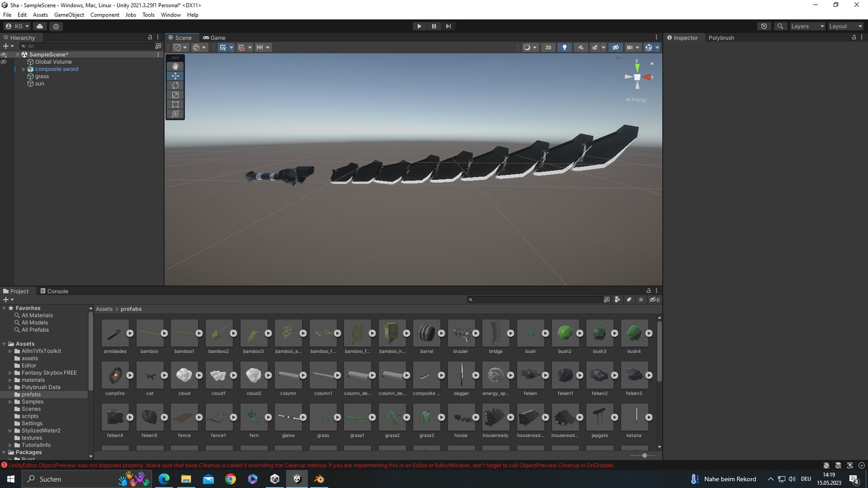
Task: Toggle 2D view mode
Action: (x=548, y=47)
